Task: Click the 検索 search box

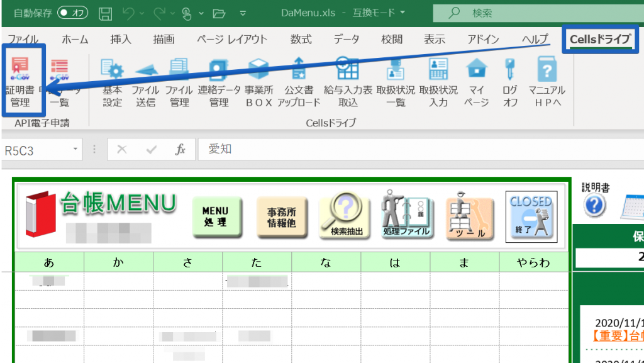Action: coord(538,13)
